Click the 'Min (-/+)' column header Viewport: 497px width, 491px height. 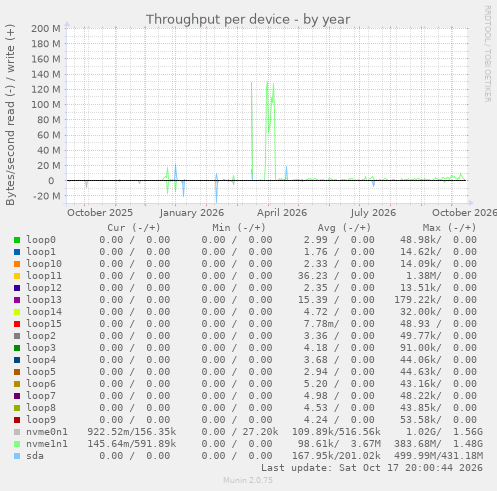click(x=239, y=228)
